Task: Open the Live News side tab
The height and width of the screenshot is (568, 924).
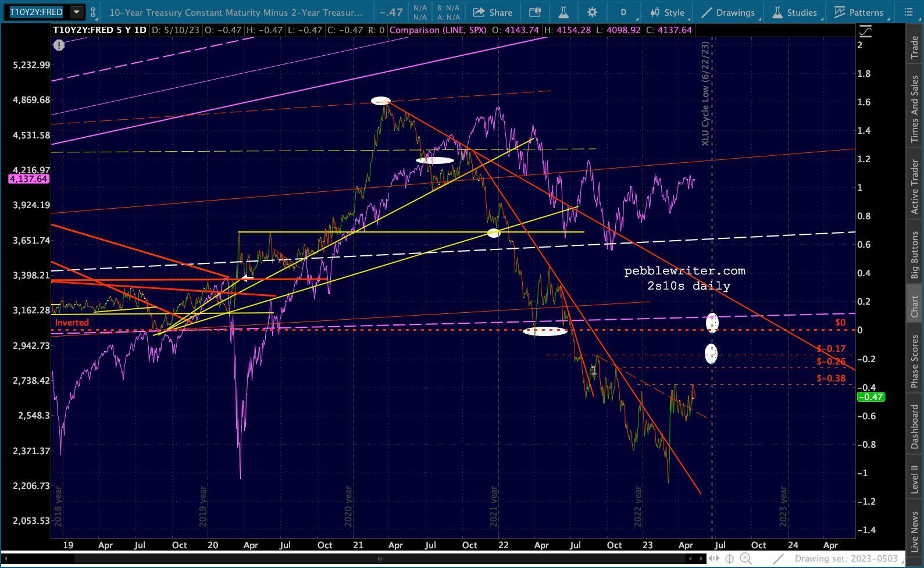Action: click(915, 532)
